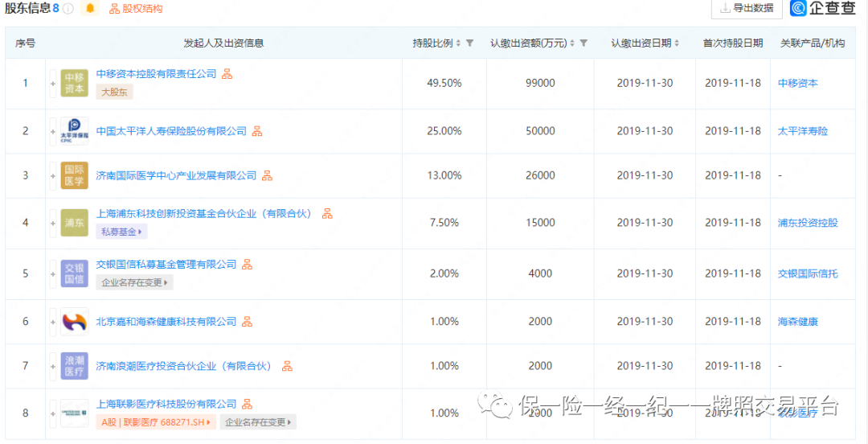Open related product 交银国际信托 link

point(808,273)
